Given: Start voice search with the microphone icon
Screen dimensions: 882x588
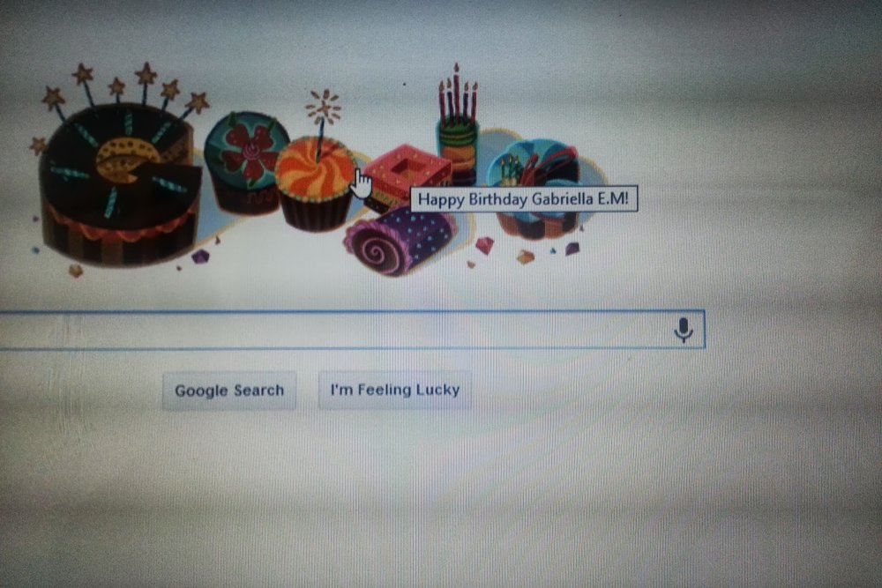Looking at the screenshot, I should (x=683, y=330).
